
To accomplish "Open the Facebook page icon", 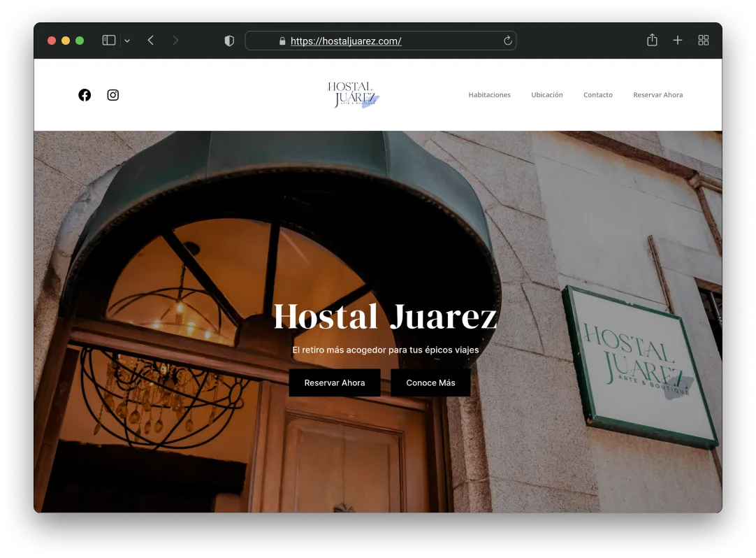I will tap(85, 94).
